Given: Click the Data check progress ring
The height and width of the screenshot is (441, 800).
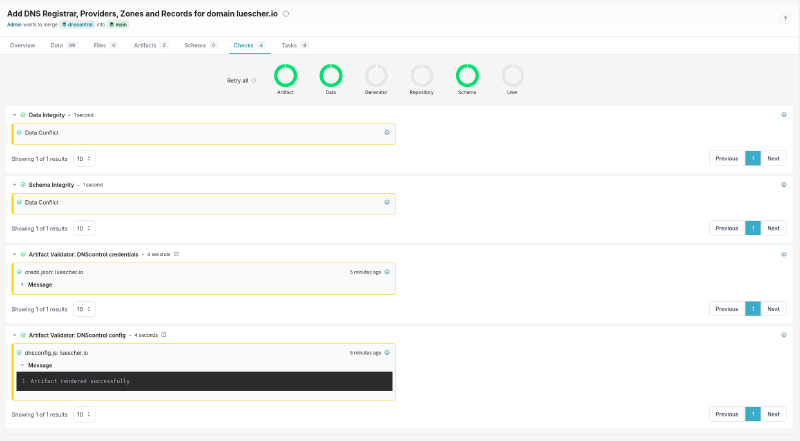Looking at the screenshot, I should pyautogui.click(x=331, y=76).
